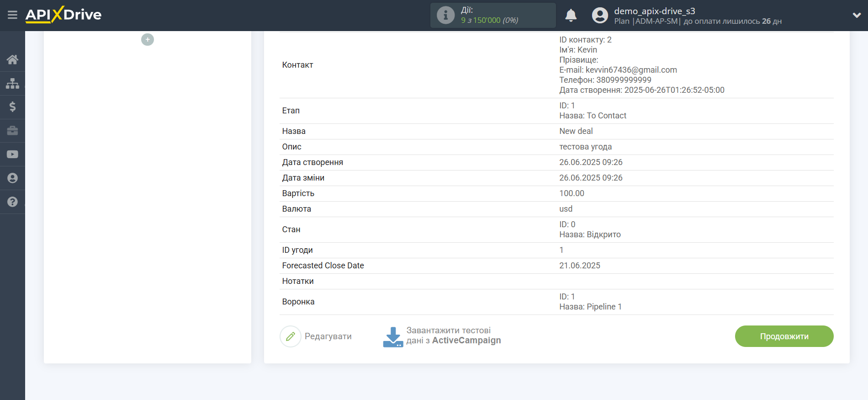Select description тестова угода
The image size is (868, 400).
pos(585,147)
